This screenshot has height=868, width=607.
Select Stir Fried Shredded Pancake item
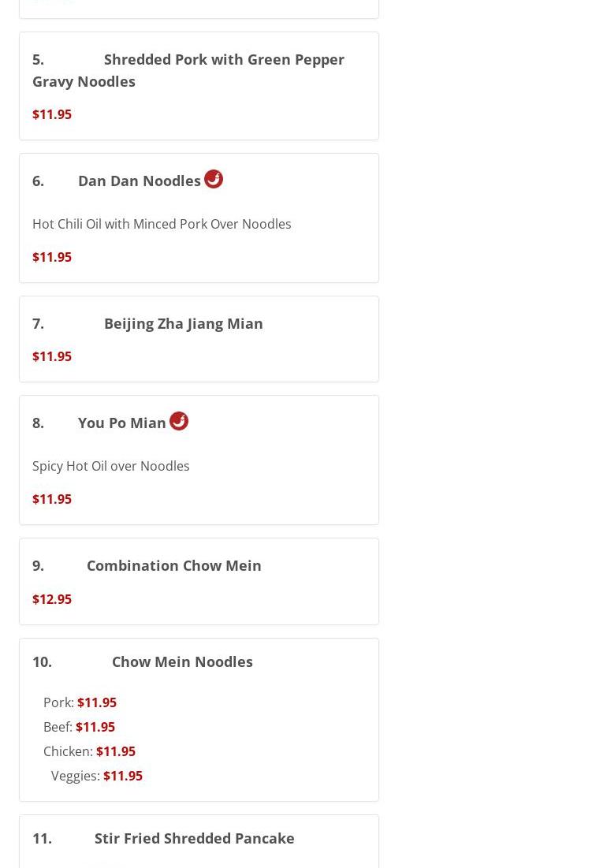[x=194, y=838]
